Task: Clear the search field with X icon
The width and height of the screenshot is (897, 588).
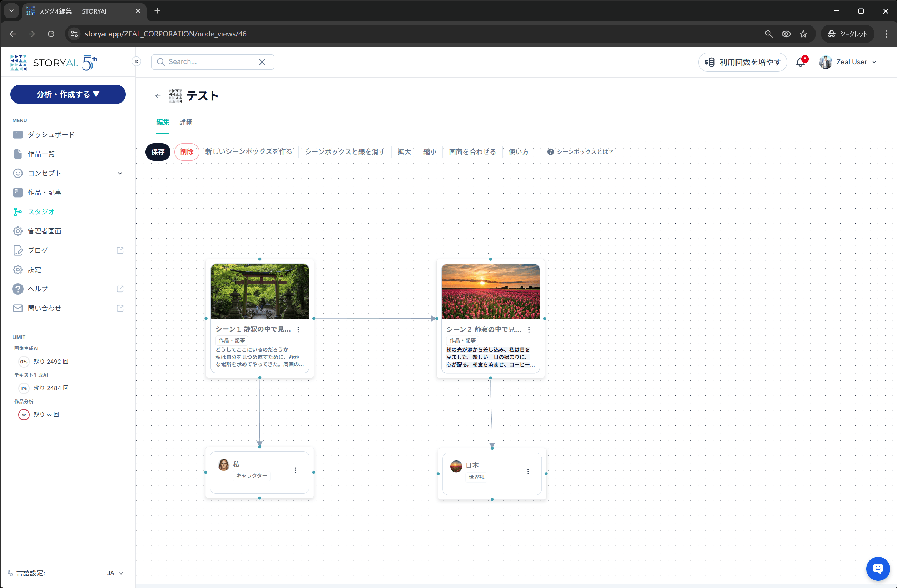Action: tap(262, 62)
